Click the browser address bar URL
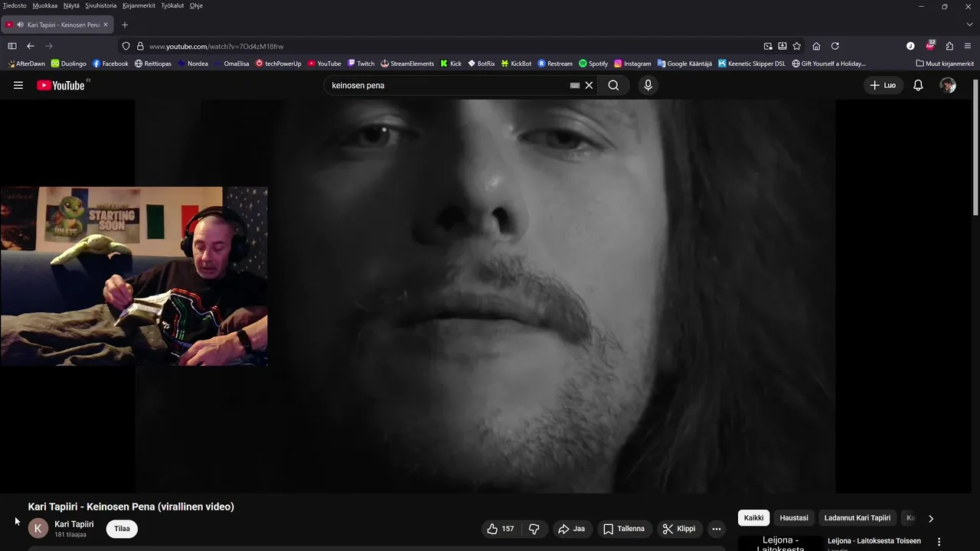This screenshot has width=980, height=551. [216, 47]
